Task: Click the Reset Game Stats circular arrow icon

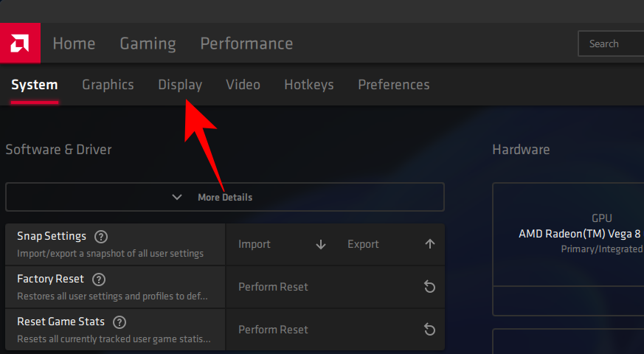Action: [430, 330]
